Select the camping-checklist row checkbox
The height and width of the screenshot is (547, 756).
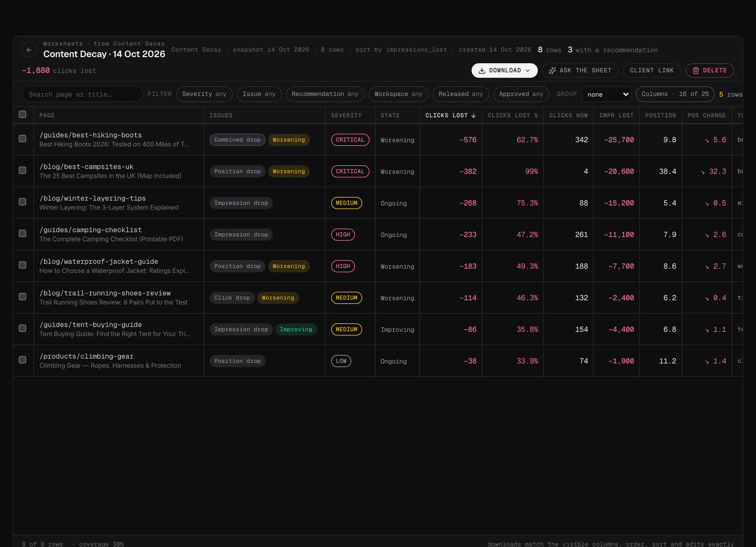(22, 233)
